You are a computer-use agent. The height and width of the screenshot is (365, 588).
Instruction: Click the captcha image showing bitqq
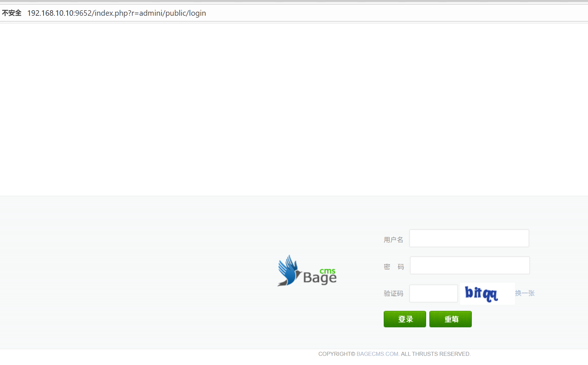487,293
